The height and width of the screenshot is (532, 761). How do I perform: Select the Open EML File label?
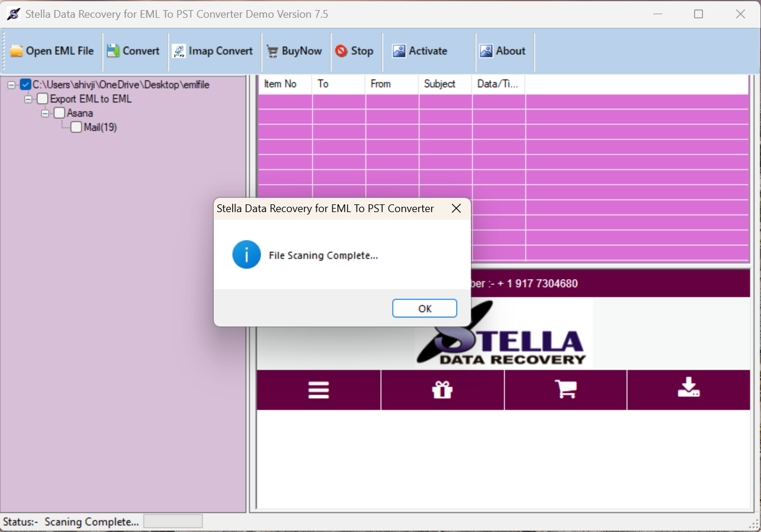[x=60, y=51]
